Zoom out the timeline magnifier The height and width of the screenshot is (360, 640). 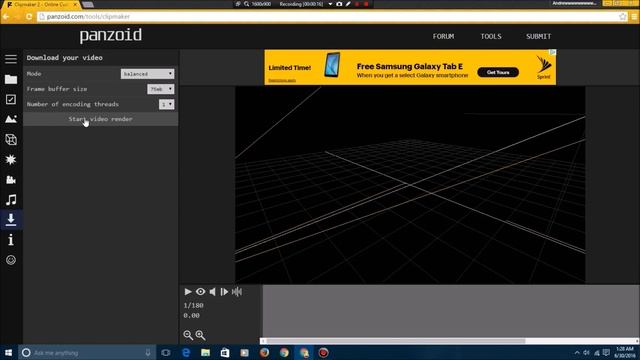(188, 335)
